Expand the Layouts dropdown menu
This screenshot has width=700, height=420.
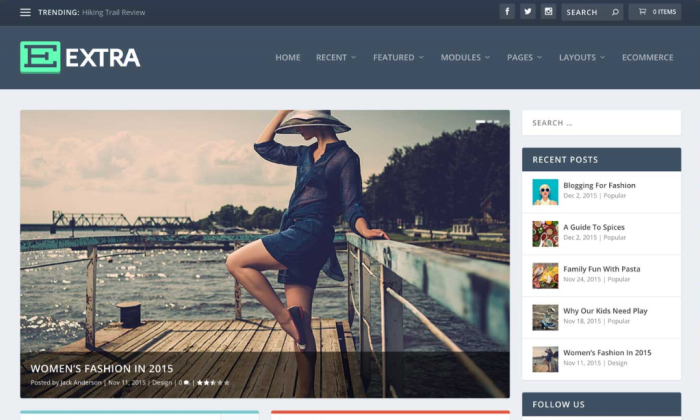point(582,57)
